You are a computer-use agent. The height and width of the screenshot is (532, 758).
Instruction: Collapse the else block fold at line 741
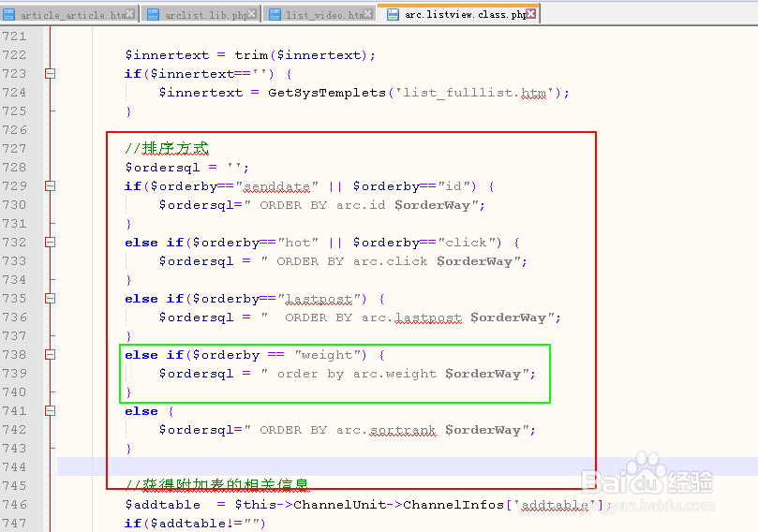(51, 411)
